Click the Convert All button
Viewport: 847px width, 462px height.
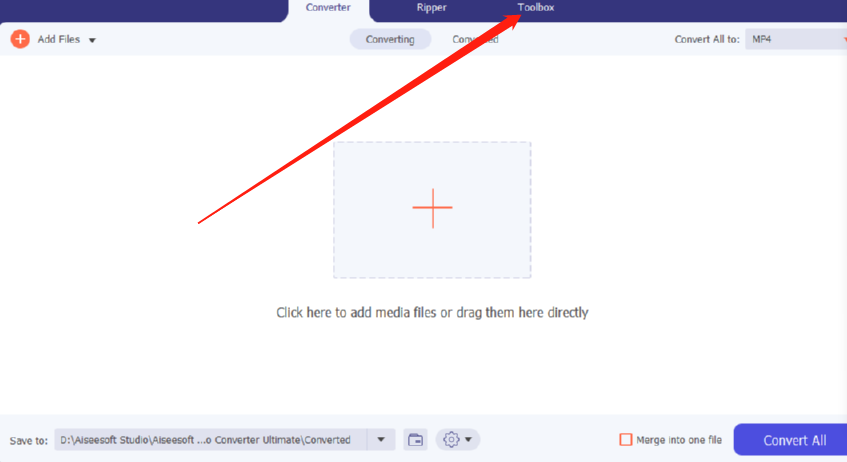coord(792,440)
